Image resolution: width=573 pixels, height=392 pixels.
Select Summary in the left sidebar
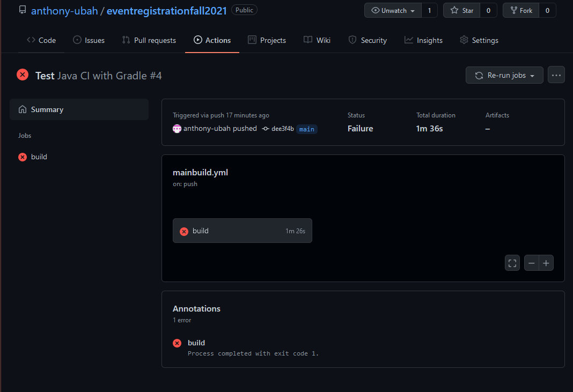click(x=47, y=109)
